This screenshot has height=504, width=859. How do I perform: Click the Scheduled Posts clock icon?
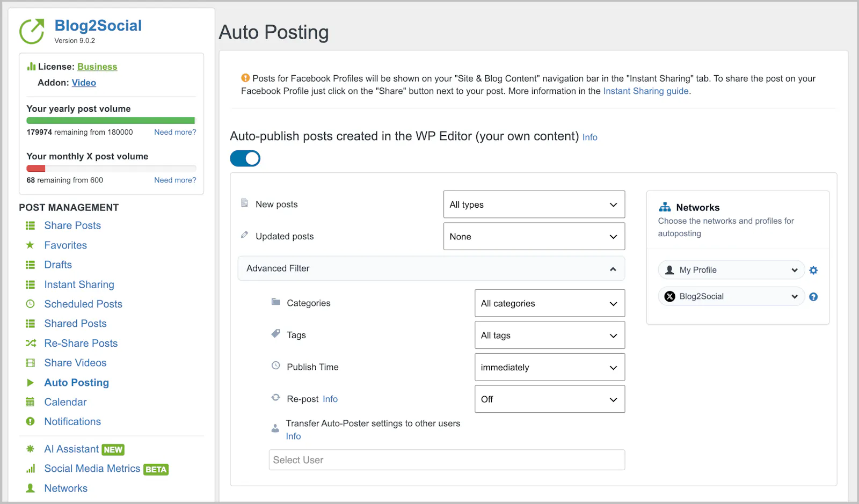30,304
